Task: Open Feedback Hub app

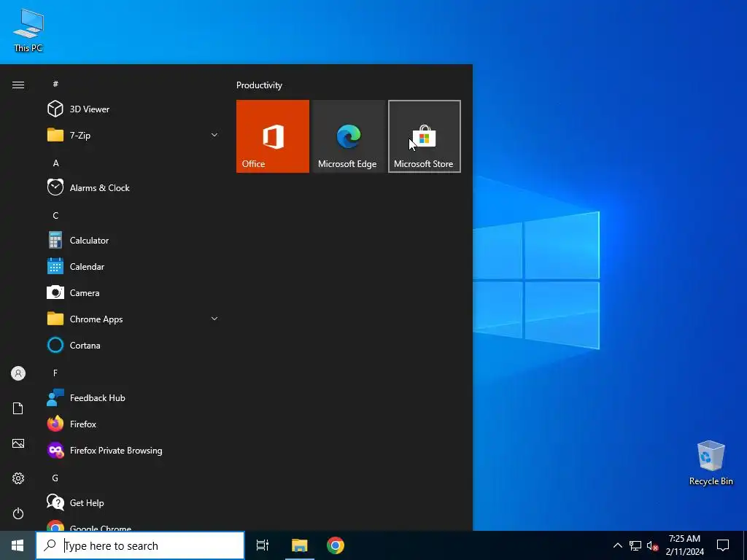Action: coord(133,397)
